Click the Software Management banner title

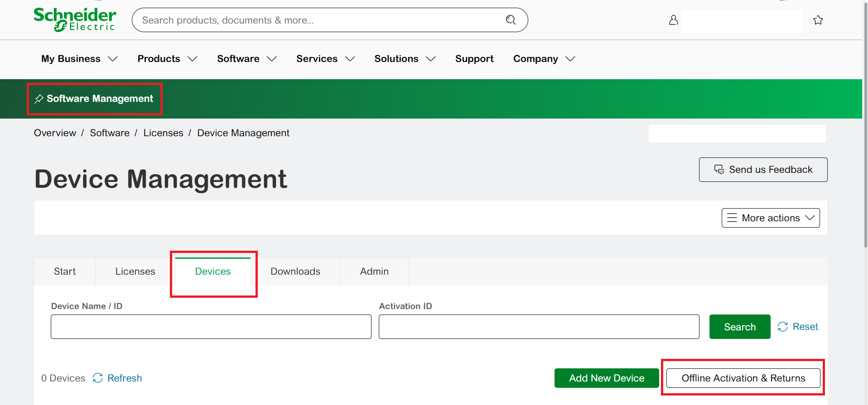(100, 99)
